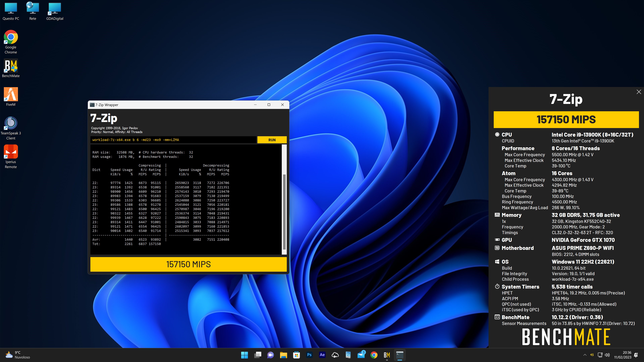Viewport: 644px width, 362px height.
Task: Switch to the 7-Zip console taskbar icon
Action: point(400,355)
